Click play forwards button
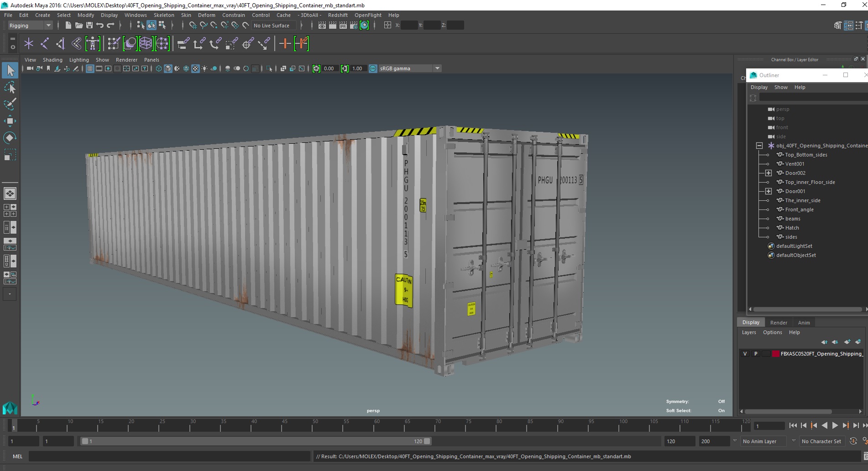868x471 pixels. pos(835,425)
